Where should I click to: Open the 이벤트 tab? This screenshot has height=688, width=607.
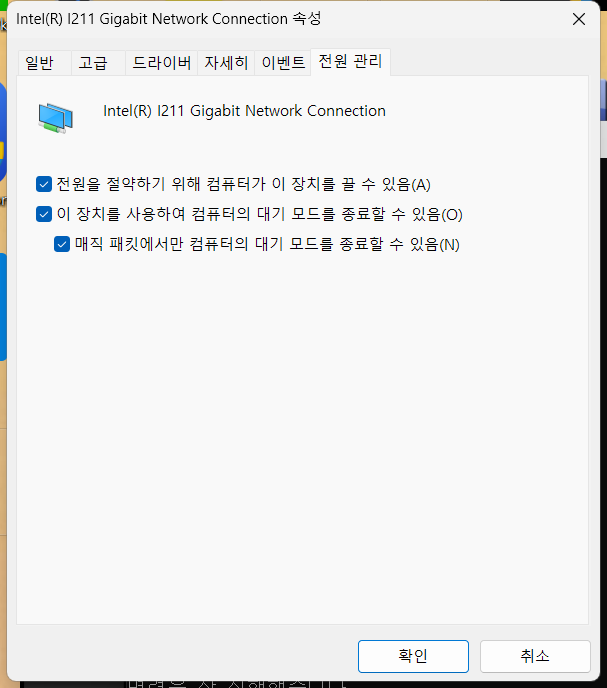click(283, 63)
